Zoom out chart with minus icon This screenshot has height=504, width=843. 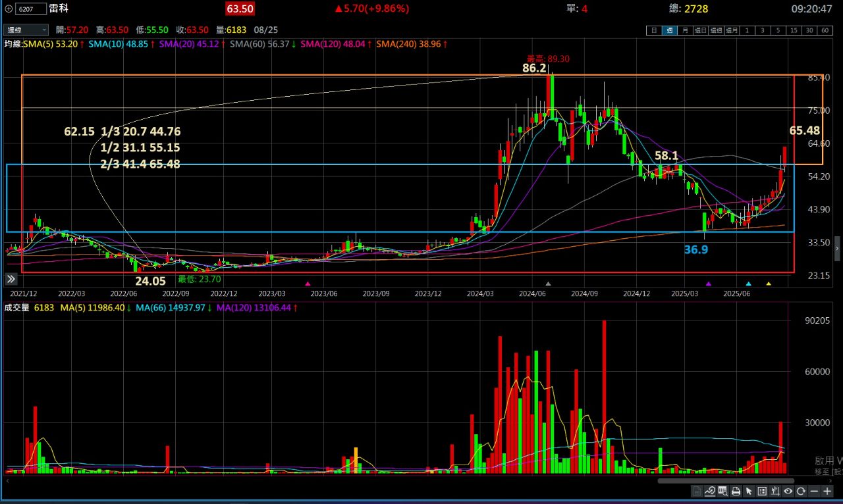pos(814,491)
